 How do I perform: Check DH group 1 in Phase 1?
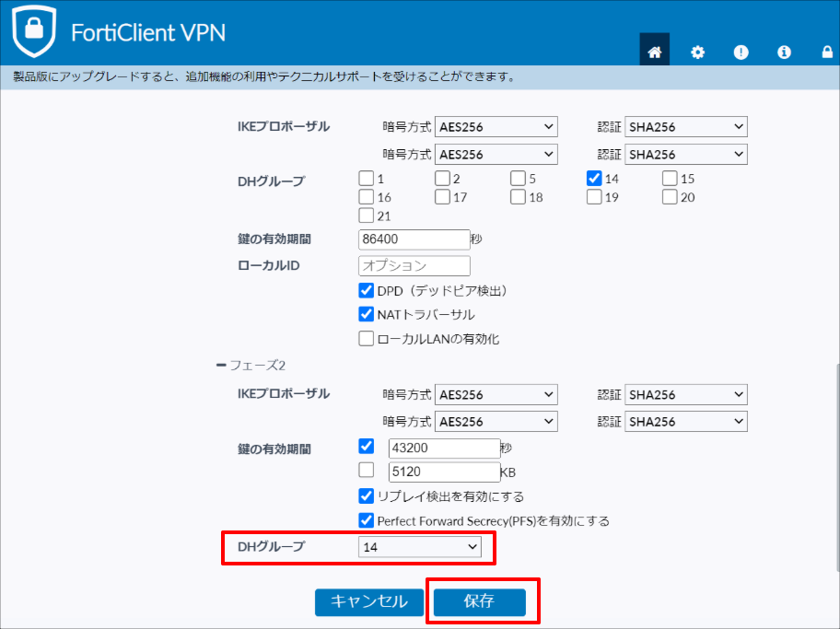tap(366, 178)
